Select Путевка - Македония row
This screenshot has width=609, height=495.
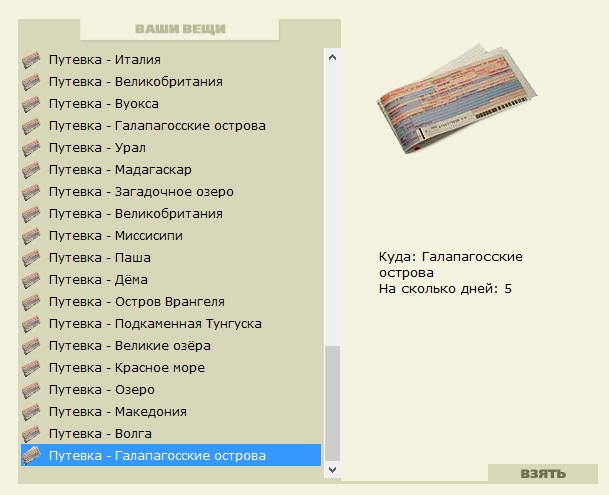tap(171, 411)
